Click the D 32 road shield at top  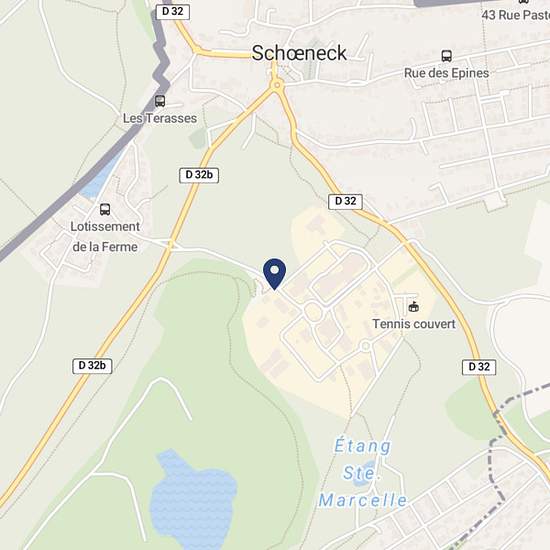pos(173,12)
